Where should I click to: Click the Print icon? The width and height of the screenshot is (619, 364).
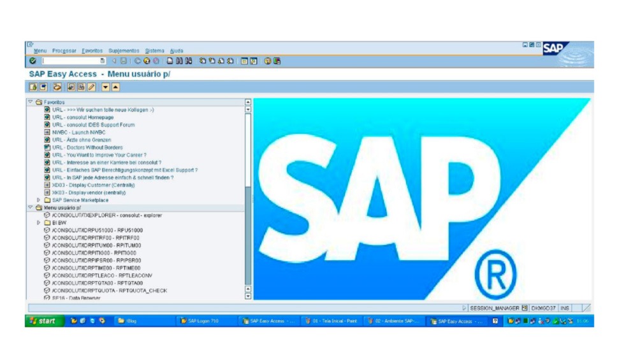[x=170, y=61]
